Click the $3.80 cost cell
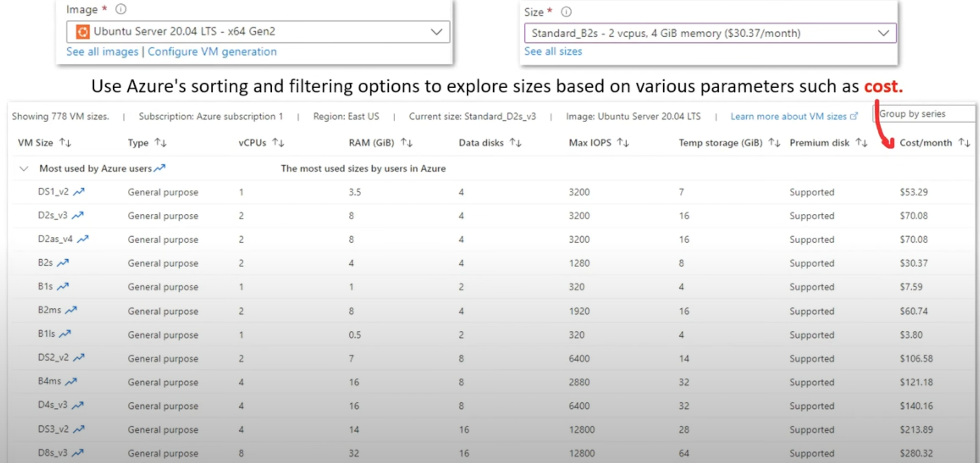 (911, 335)
